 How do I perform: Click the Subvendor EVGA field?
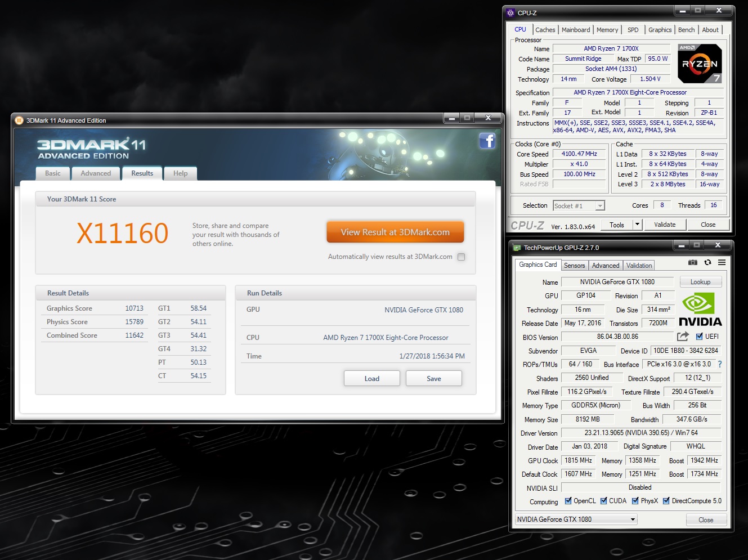[x=588, y=351]
